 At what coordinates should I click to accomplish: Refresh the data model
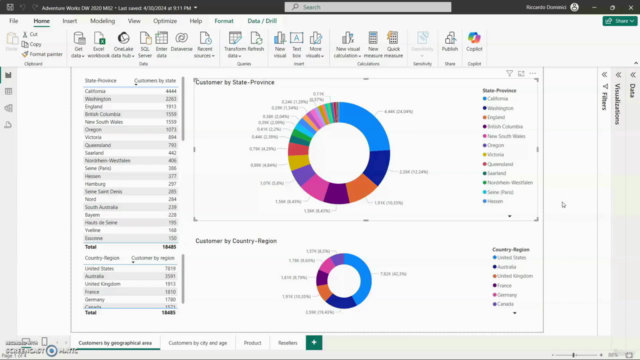256,42
